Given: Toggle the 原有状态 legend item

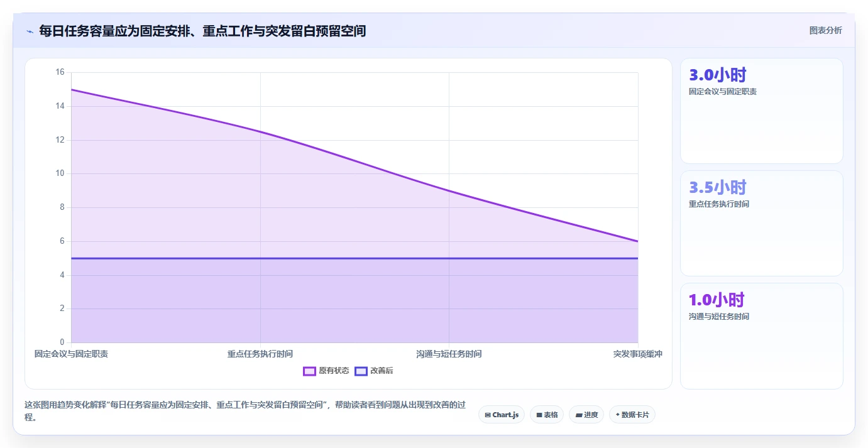Looking at the screenshot, I should (326, 371).
